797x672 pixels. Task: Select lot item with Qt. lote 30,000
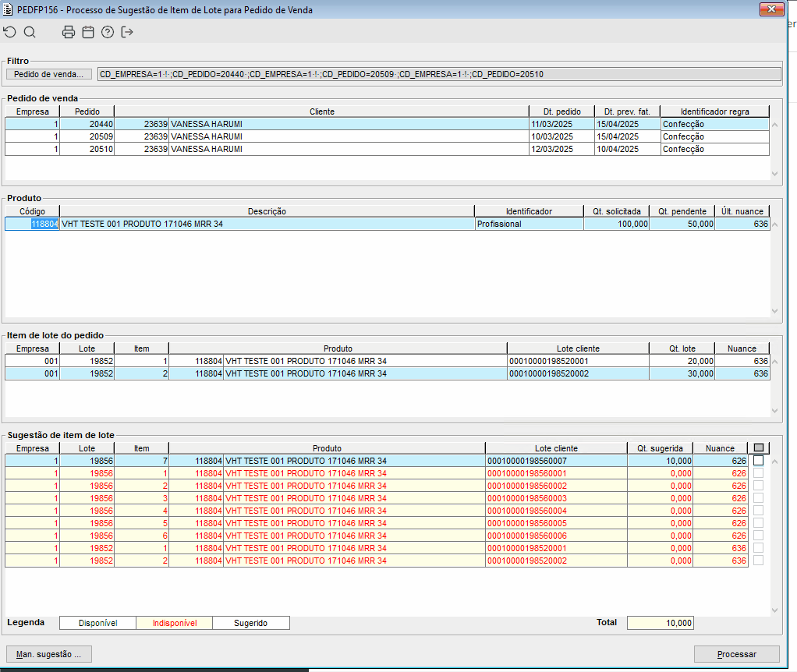[x=387, y=373]
